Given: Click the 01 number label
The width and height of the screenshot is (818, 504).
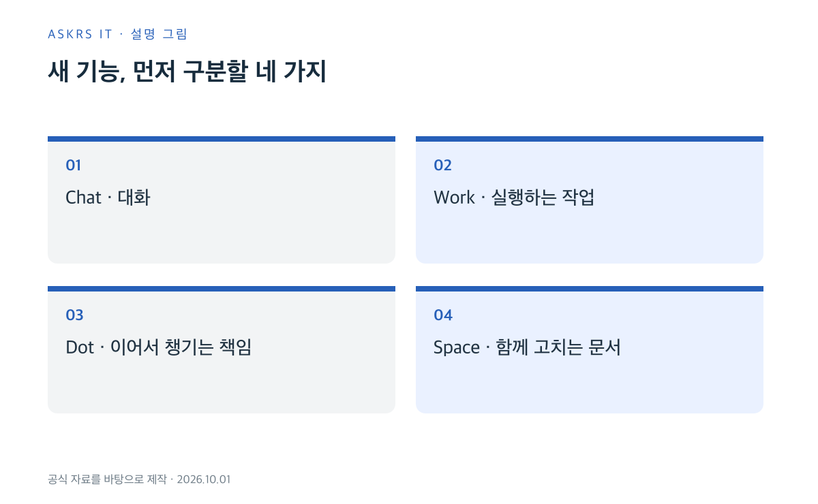Looking at the screenshot, I should 74,165.
